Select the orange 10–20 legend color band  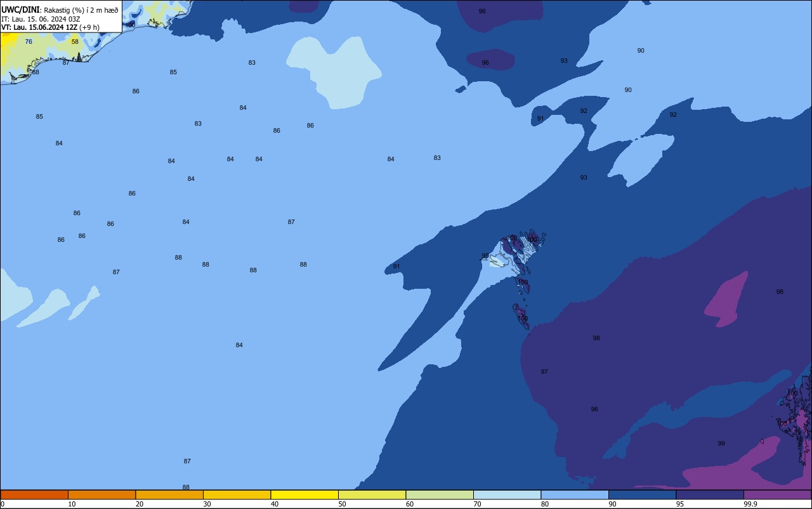point(101,494)
